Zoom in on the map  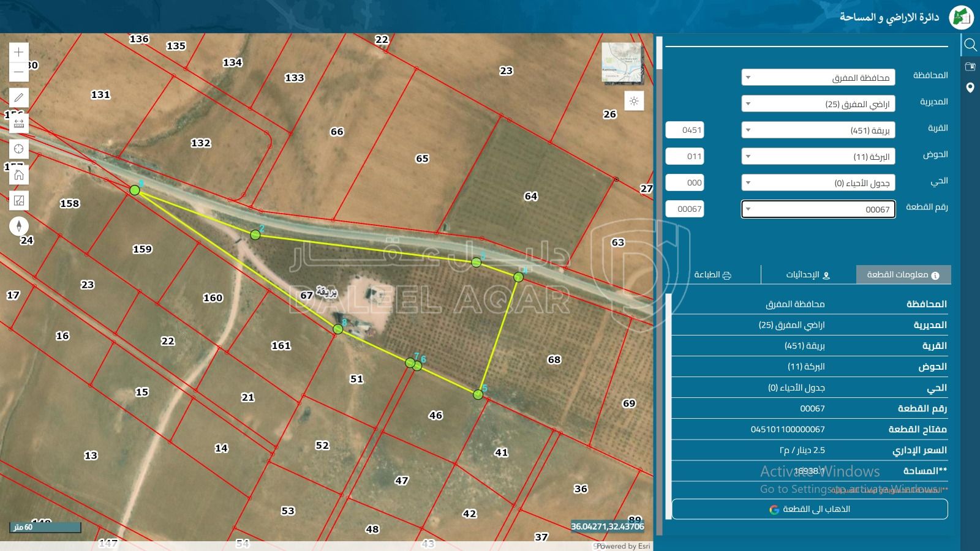point(19,52)
